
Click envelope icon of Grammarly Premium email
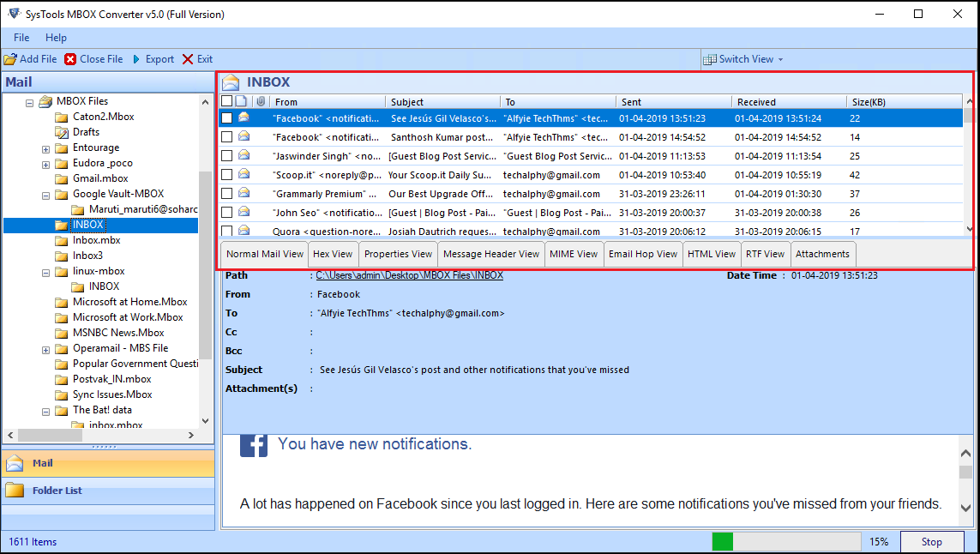click(x=243, y=193)
